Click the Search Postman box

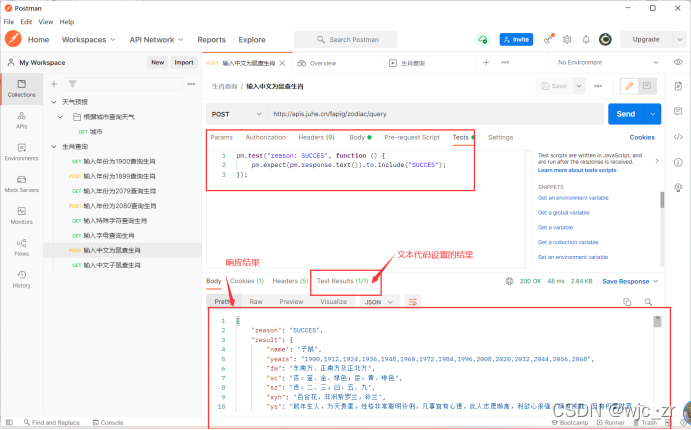click(x=346, y=40)
